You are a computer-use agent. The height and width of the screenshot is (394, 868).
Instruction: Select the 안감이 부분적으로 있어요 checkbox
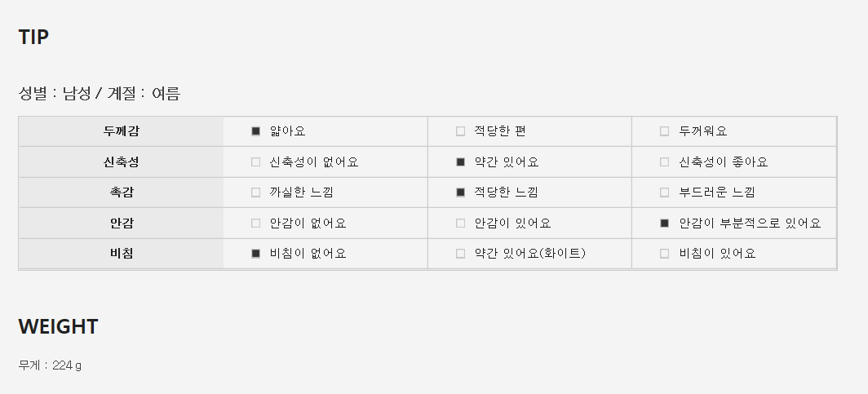pyautogui.click(x=664, y=224)
